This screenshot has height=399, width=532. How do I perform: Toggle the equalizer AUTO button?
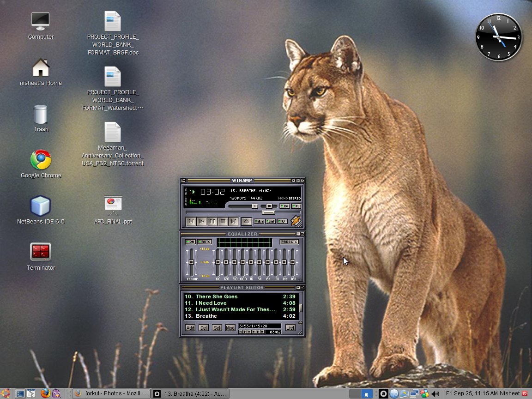pyautogui.click(x=205, y=242)
